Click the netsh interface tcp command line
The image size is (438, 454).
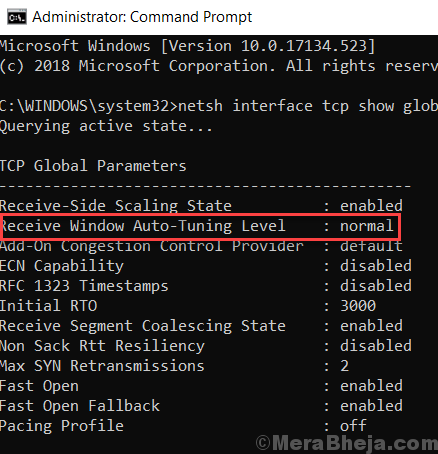coord(219,106)
